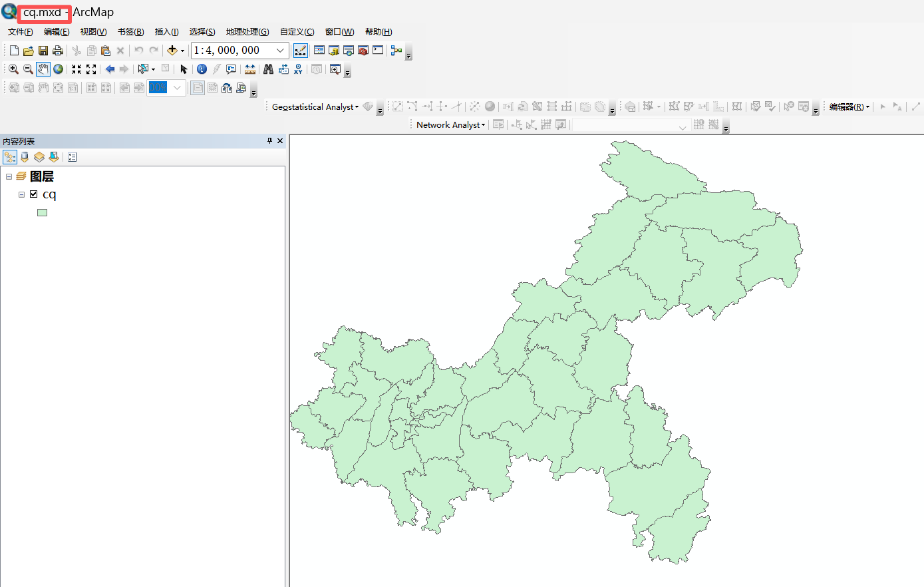This screenshot has width=924, height=587.
Task: Toggle auto-hide pin on 内容列表 panel
Action: click(x=269, y=140)
